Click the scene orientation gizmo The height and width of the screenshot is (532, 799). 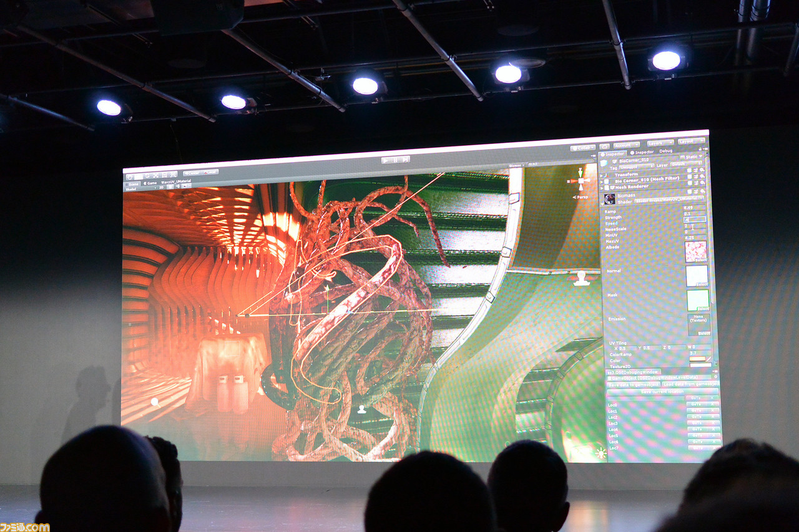pos(581,180)
